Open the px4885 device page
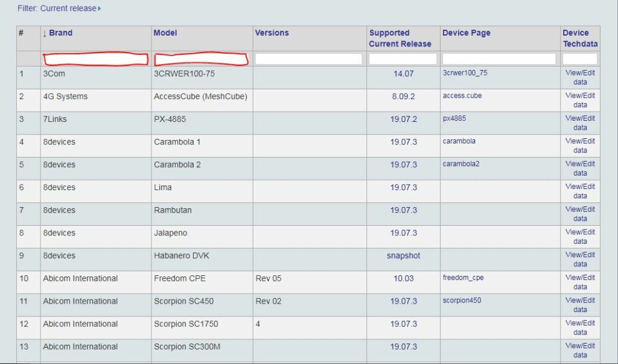Screen dimensions: 618x364 (454, 118)
